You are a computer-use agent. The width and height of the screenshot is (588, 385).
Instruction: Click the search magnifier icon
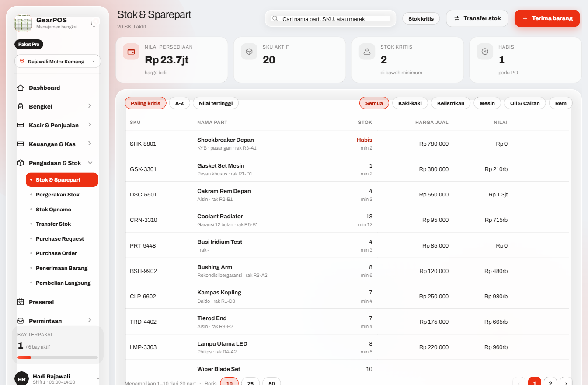[x=275, y=19]
